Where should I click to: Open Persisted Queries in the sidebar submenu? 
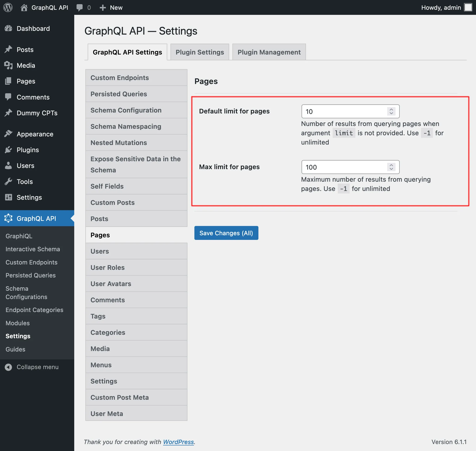(31, 275)
